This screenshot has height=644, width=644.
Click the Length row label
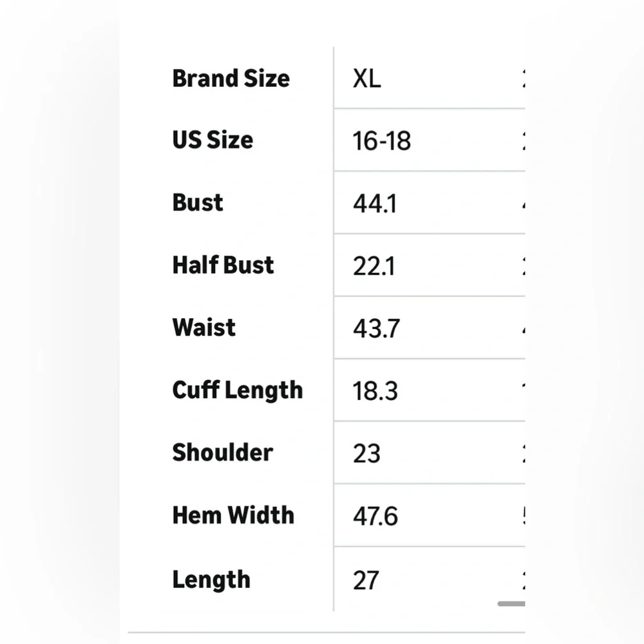(211, 579)
